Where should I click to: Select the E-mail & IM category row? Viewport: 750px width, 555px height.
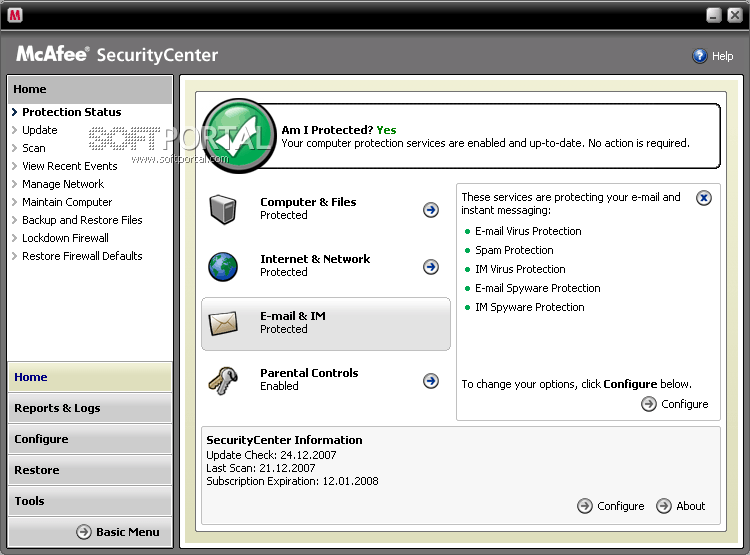(x=326, y=324)
